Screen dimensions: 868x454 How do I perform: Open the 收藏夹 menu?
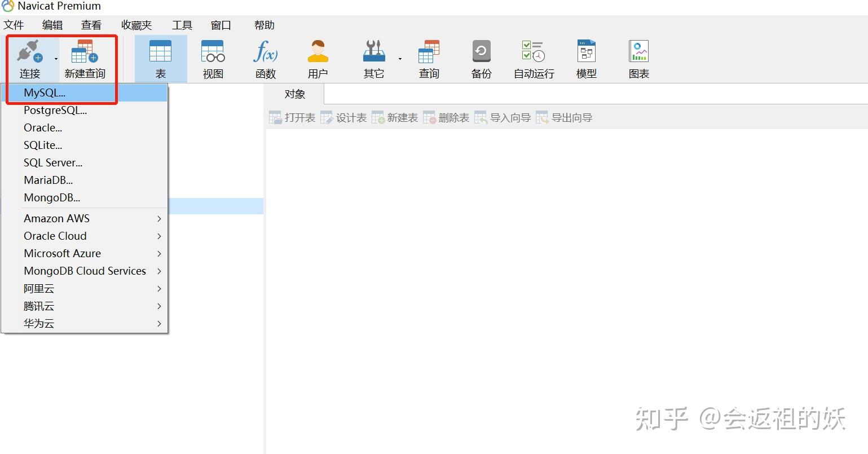coord(136,25)
